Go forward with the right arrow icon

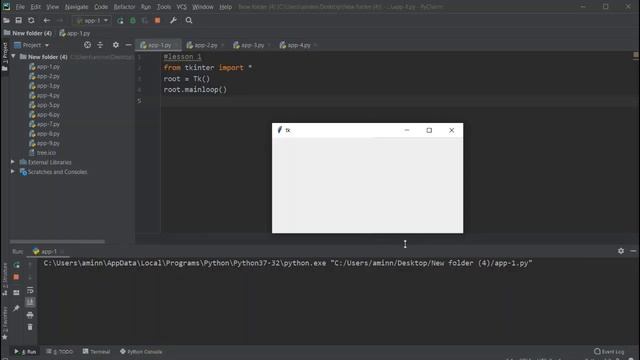(60, 20)
